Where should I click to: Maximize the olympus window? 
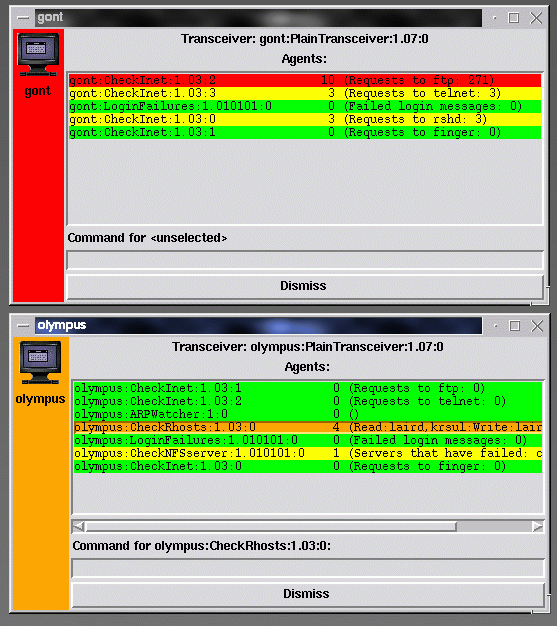pyautogui.click(x=515, y=326)
